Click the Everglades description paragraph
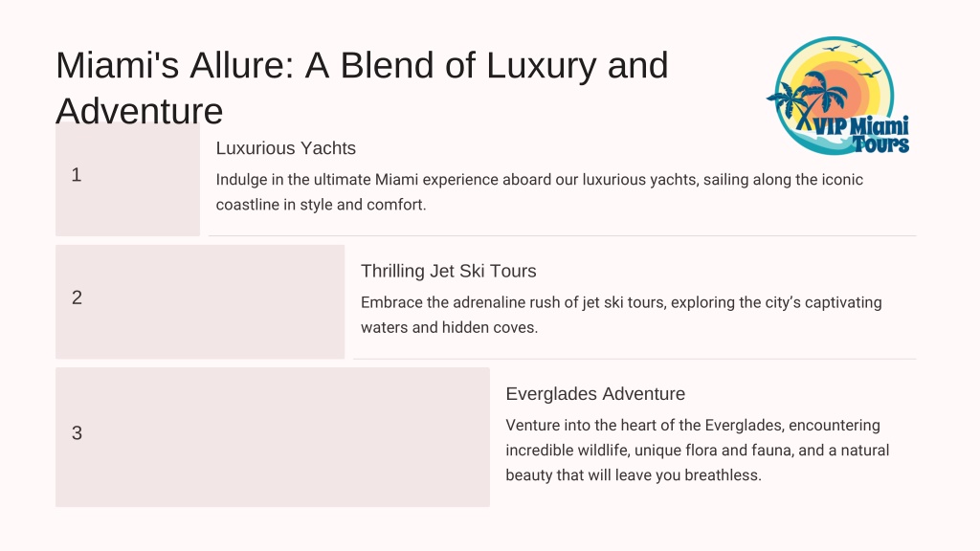The height and width of the screenshot is (551, 980). [698, 450]
